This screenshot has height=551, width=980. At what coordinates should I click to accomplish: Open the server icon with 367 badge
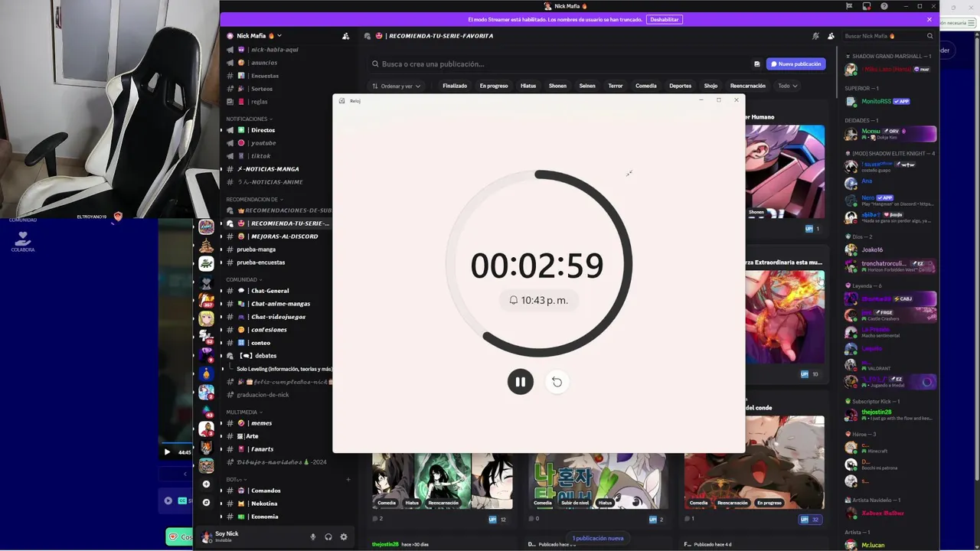coord(206,301)
